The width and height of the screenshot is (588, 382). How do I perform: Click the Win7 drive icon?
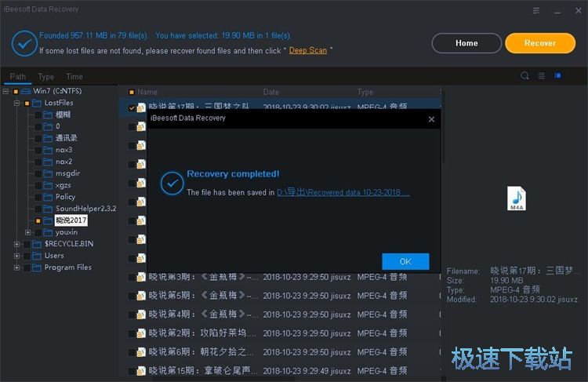click(26, 91)
